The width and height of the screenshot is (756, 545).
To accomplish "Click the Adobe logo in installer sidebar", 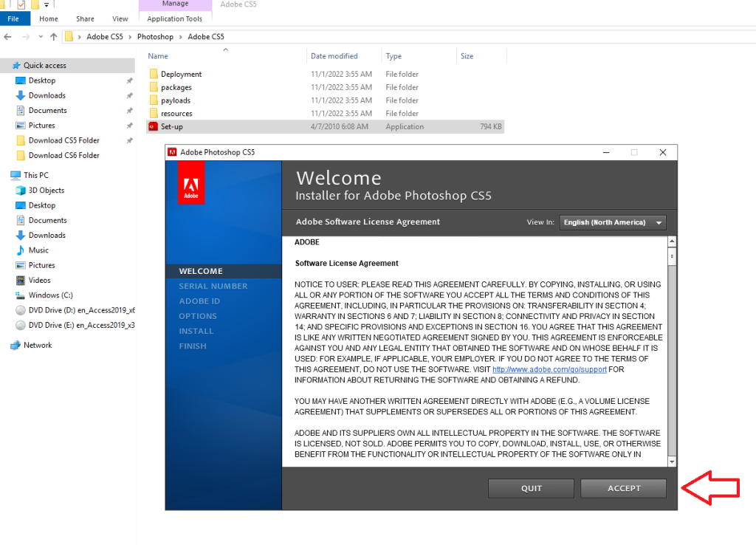I will [x=191, y=183].
